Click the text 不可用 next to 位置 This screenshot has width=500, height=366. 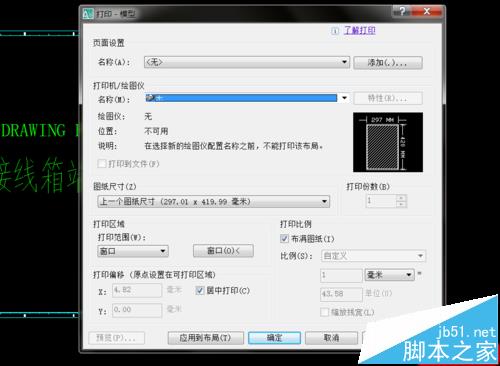click(x=156, y=131)
